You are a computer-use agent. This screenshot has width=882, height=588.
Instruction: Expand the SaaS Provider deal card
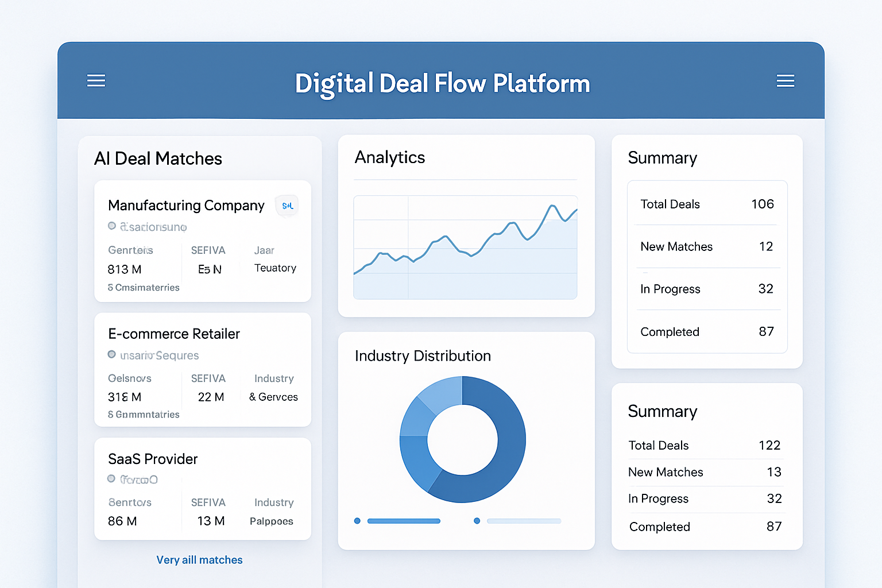point(202,488)
